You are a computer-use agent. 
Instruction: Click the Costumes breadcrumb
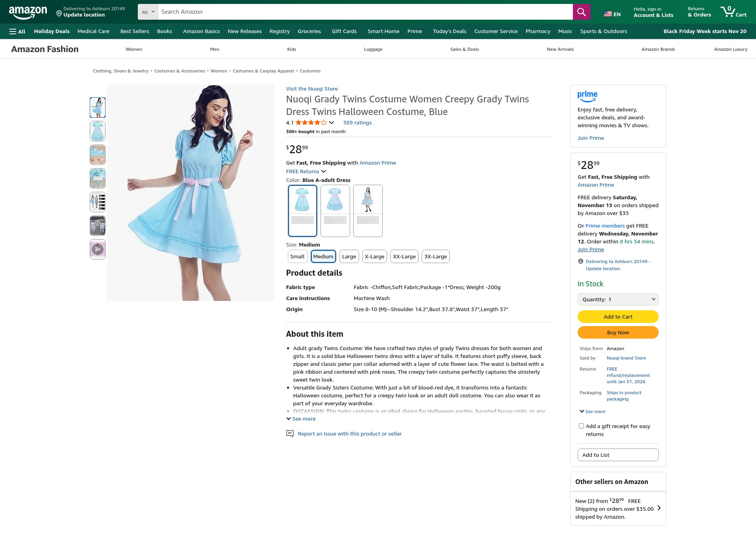point(310,71)
